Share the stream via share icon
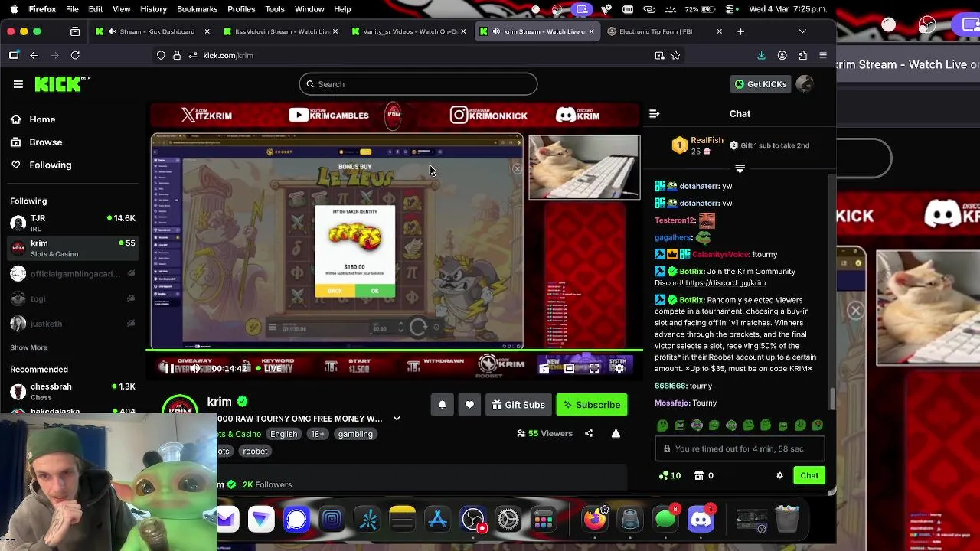 [x=589, y=433]
